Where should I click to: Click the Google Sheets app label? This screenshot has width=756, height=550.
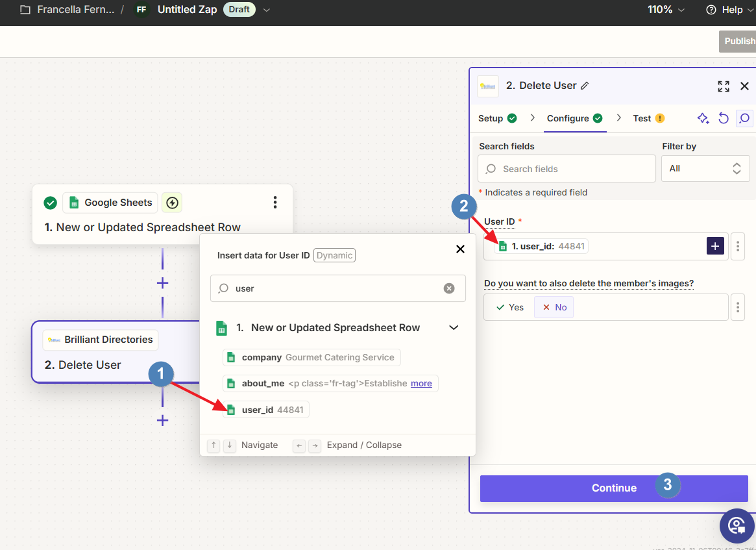[x=110, y=203]
